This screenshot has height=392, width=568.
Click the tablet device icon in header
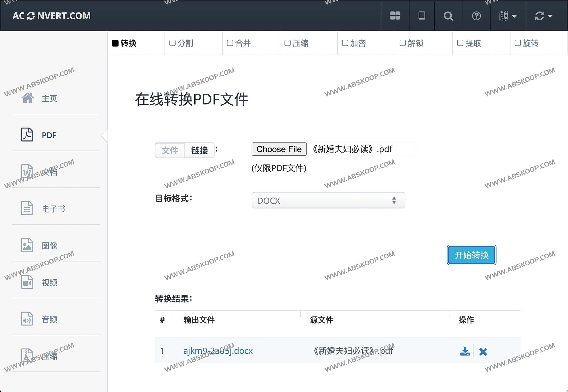[422, 16]
